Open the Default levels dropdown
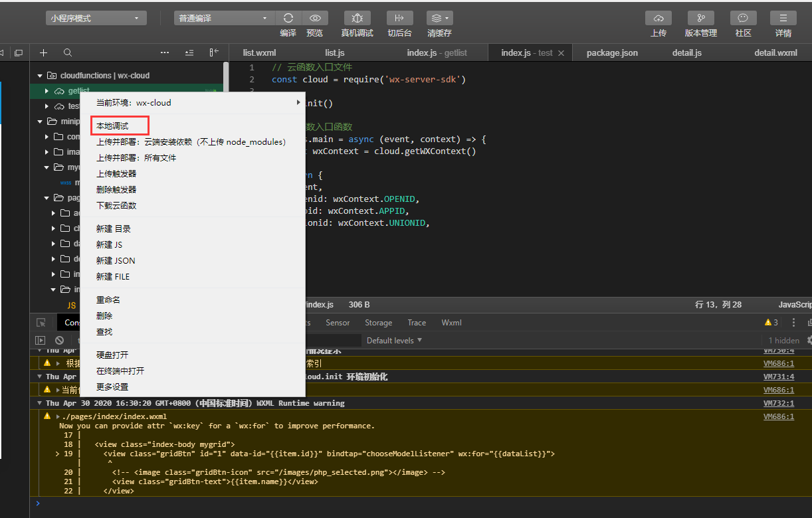 (x=394, y=340)
